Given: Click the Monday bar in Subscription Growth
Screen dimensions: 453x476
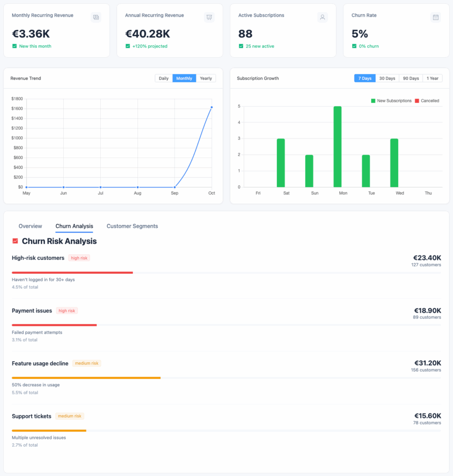Looking at the screenshot, I should [337, 146].
